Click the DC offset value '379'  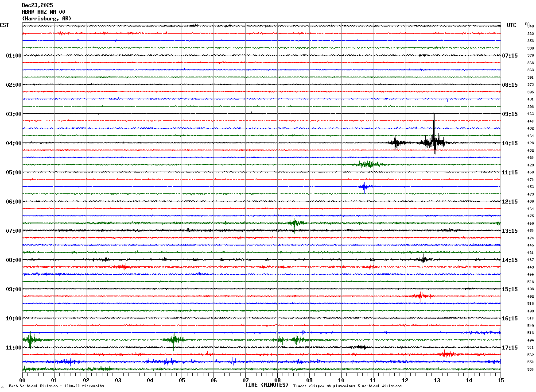pyautogui.click(x=530, y=56)
